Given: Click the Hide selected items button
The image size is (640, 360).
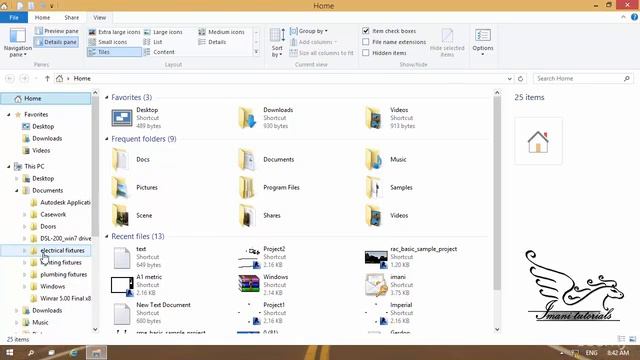Looking at the screenshot, I should pos(447,42).
